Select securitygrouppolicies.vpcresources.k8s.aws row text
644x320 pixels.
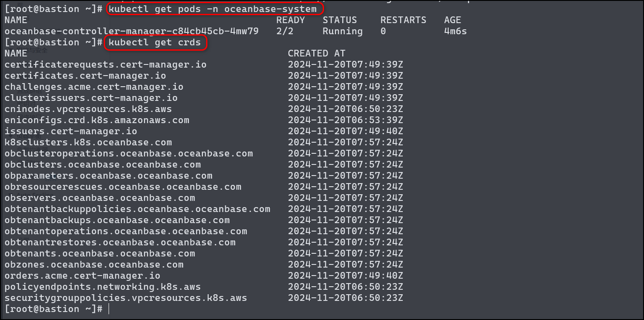[126, 298]
